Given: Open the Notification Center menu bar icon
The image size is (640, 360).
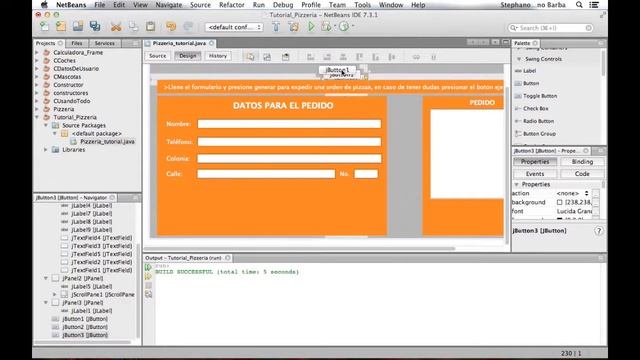Looking at the screenshot, I should (594, 5).
